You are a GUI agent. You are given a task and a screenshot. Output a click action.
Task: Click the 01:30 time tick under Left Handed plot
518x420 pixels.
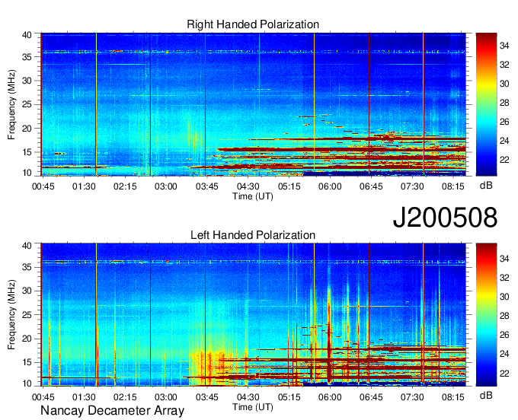click(x=84, y=397)
